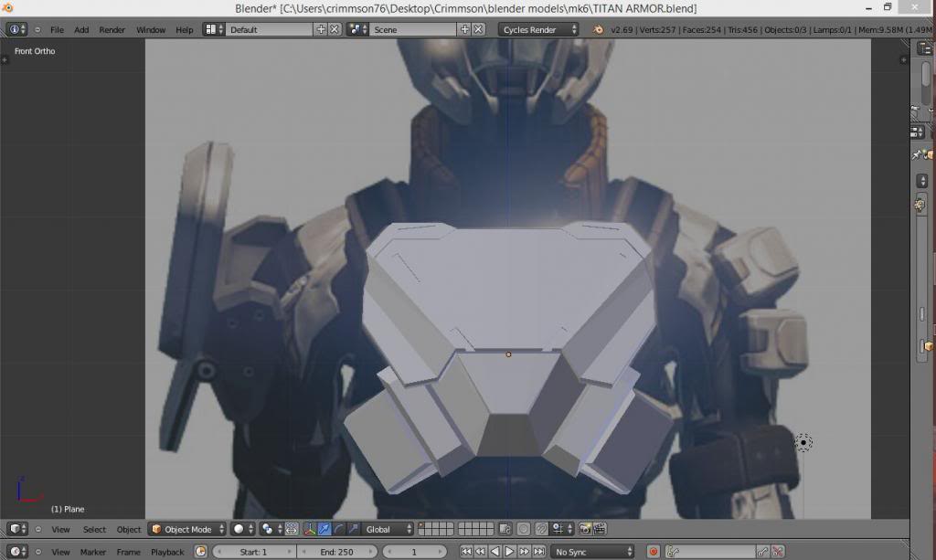Open the Help menu

pyautogui.click(x=184, y=29)
